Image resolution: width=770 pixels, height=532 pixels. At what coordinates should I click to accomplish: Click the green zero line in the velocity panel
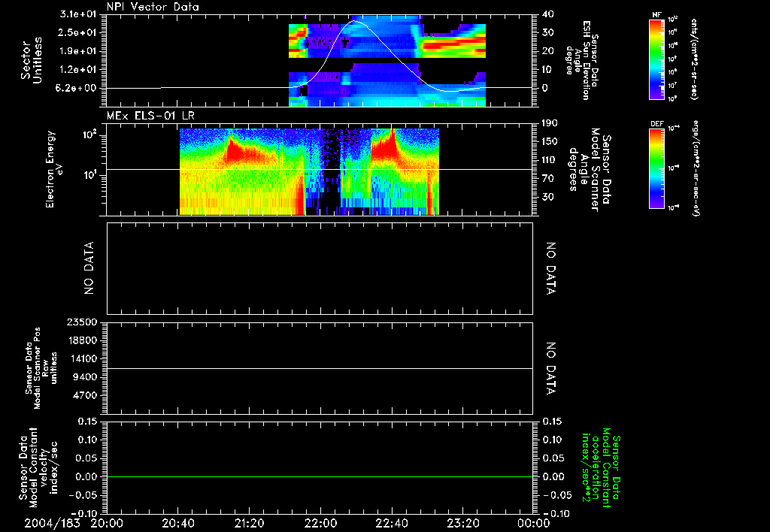320,476
